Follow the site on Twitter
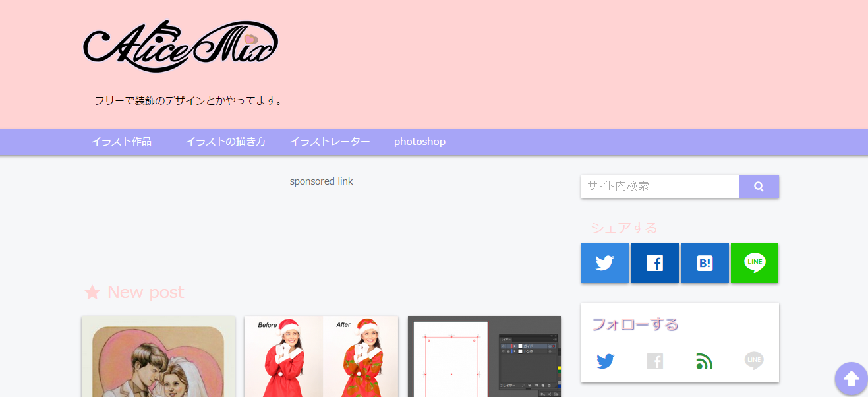Screen dimensions: 868x397 coord(605,361)
